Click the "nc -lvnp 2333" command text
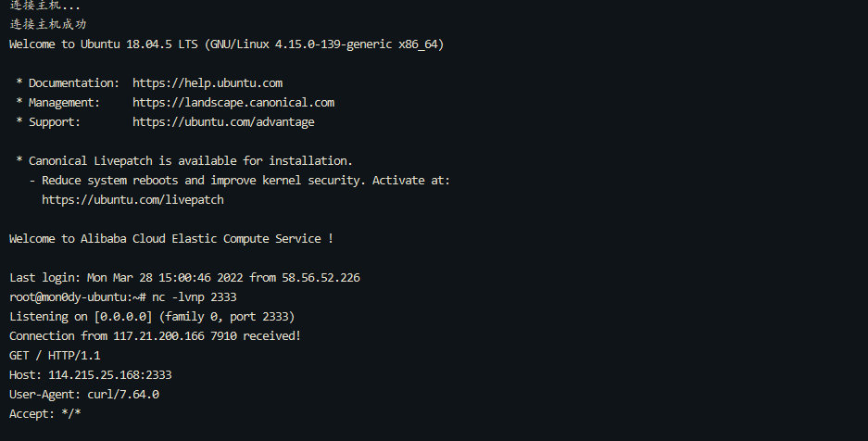The height and width of the screenshot is (441, 868). click(x=194, y=297)
